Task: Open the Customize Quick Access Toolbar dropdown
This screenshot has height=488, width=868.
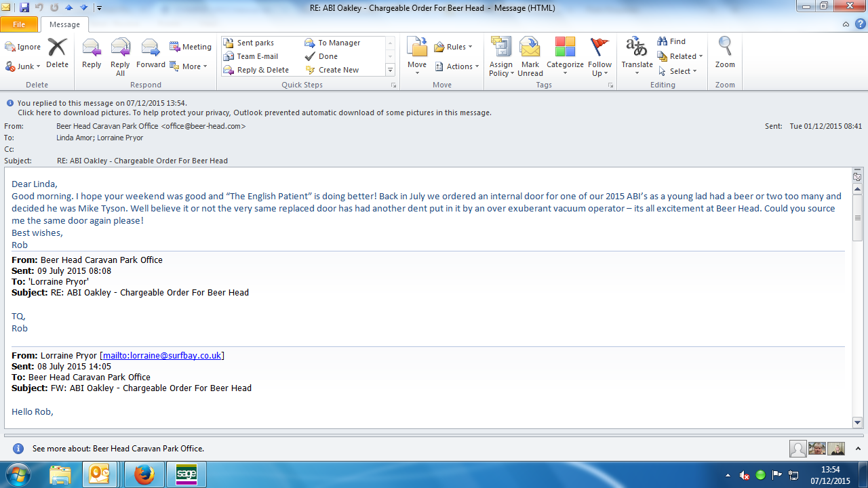Action: 99,8
